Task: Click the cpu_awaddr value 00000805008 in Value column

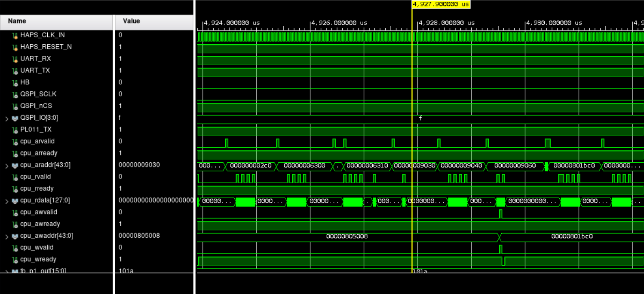Action: tap(139, 236)
